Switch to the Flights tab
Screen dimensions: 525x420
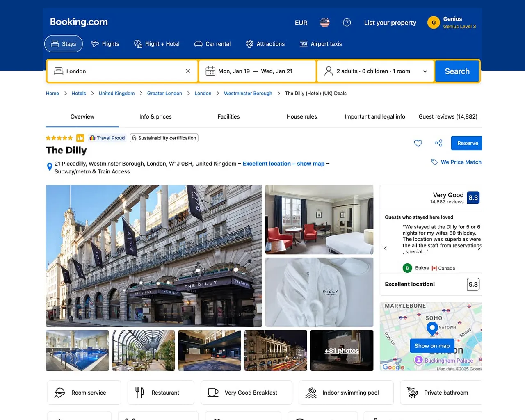pos(105,44)
